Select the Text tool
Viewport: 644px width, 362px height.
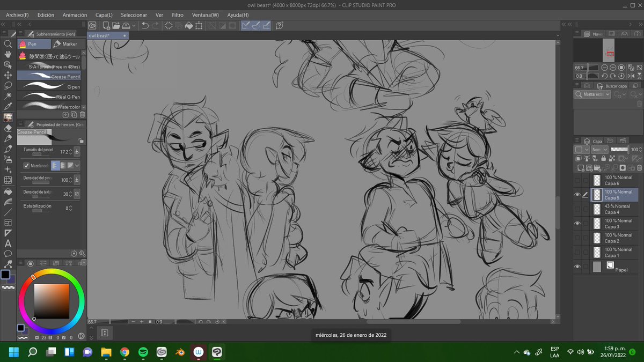(x=8, y=243)
